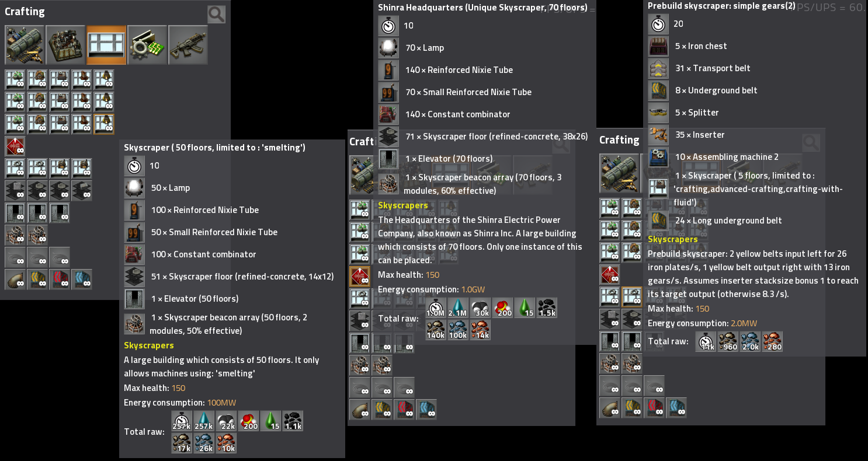Click the first greyed wire recipe in left panel
The width and height of the screenshot is (868, 461).
coord(15,257)
